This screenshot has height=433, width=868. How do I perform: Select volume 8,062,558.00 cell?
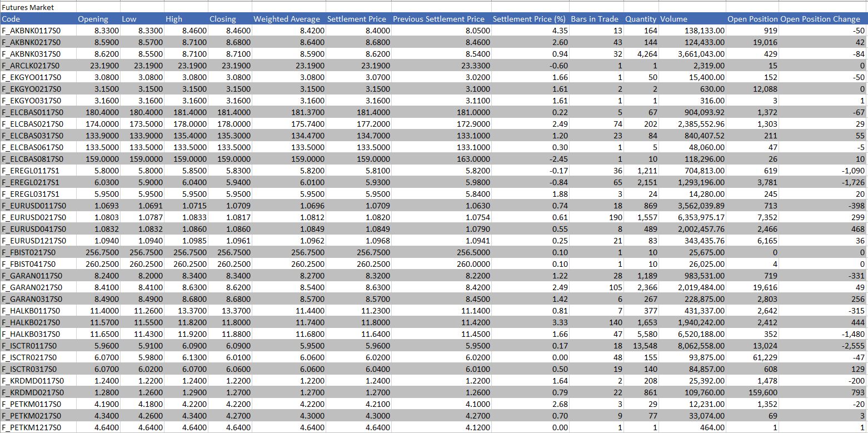click(x=692, y=346)
